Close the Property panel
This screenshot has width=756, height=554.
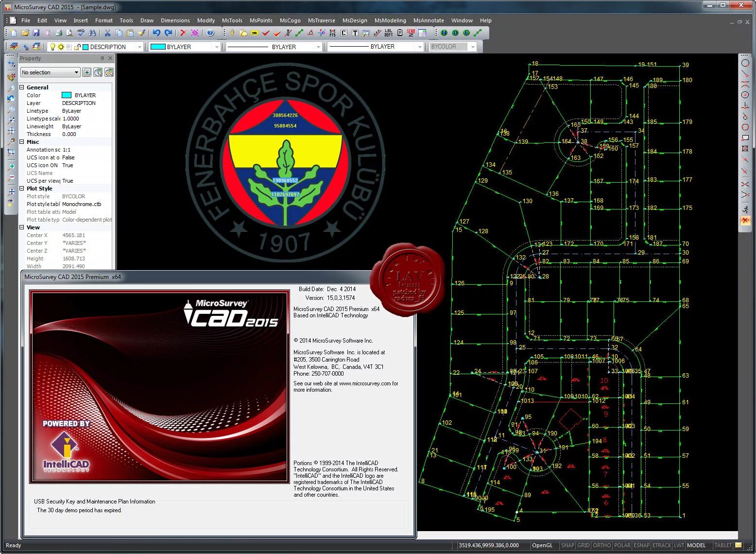110,58
